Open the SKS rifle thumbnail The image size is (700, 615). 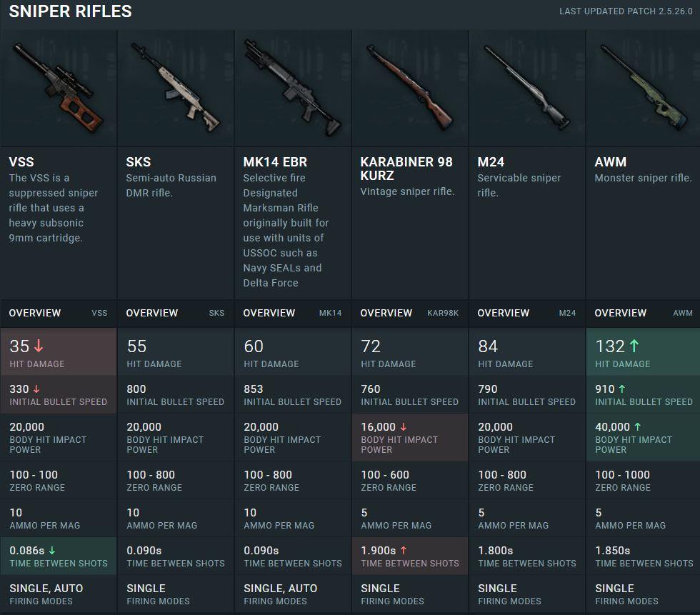[x=176, y=88]
